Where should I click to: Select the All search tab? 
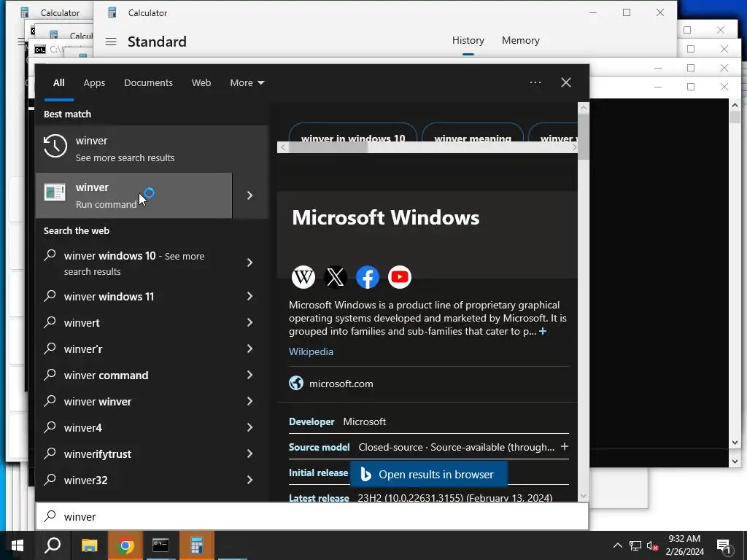(x=59, y=83)
